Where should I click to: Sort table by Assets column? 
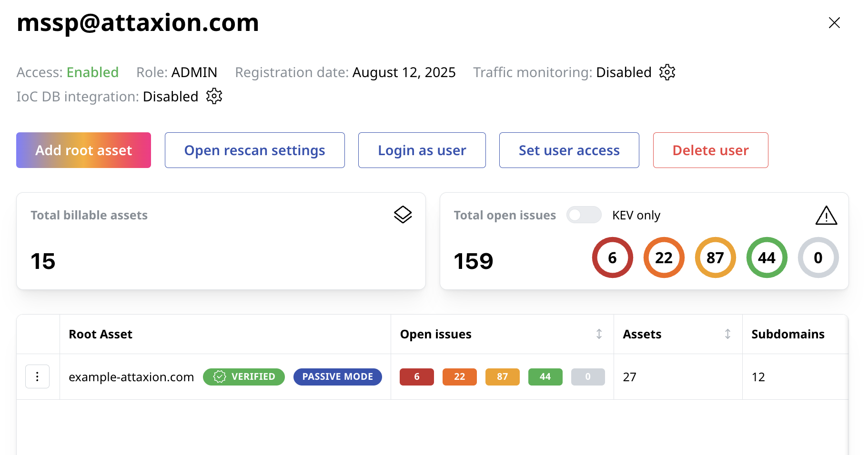point(727,334)
